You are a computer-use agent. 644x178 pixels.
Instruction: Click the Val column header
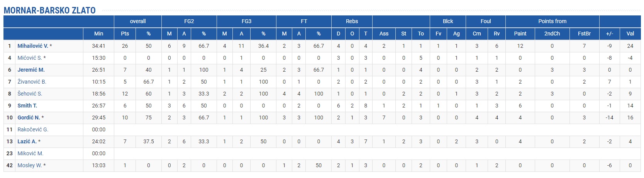coord(630,34)
